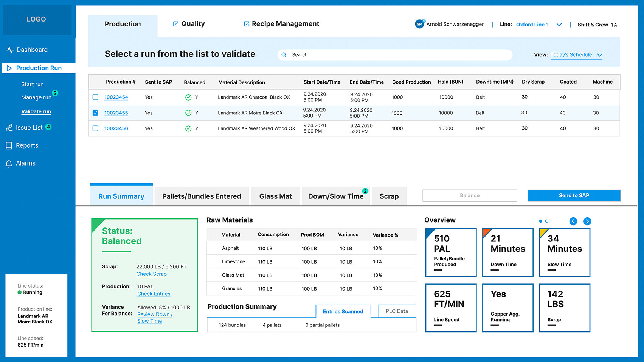This screenshot has width=644, height=362.
Task: Select the checkbox for run 10023456
Action: 95,128
